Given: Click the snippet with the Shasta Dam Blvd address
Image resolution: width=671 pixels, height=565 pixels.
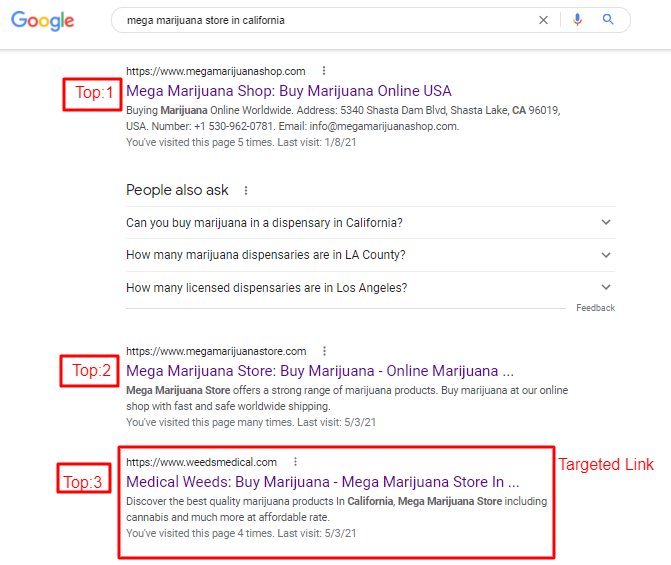Looking at the screenshot, I should tap(343, 118).
